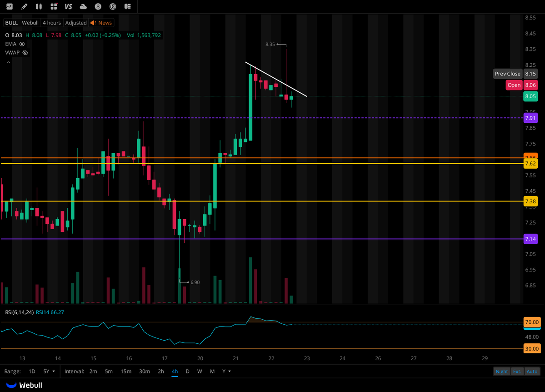Select the D daily interval
545x392 pixels.
click(x=187, y=372)
